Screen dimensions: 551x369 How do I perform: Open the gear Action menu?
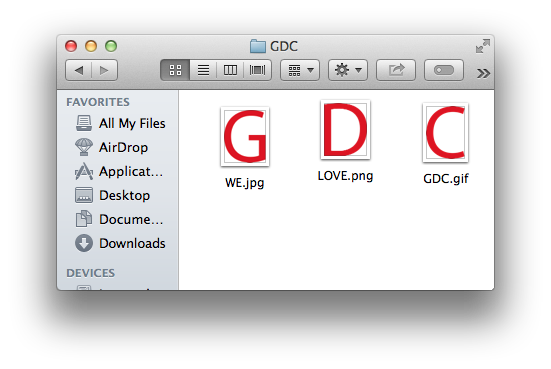pyautogui.click(x=348, y=70)
